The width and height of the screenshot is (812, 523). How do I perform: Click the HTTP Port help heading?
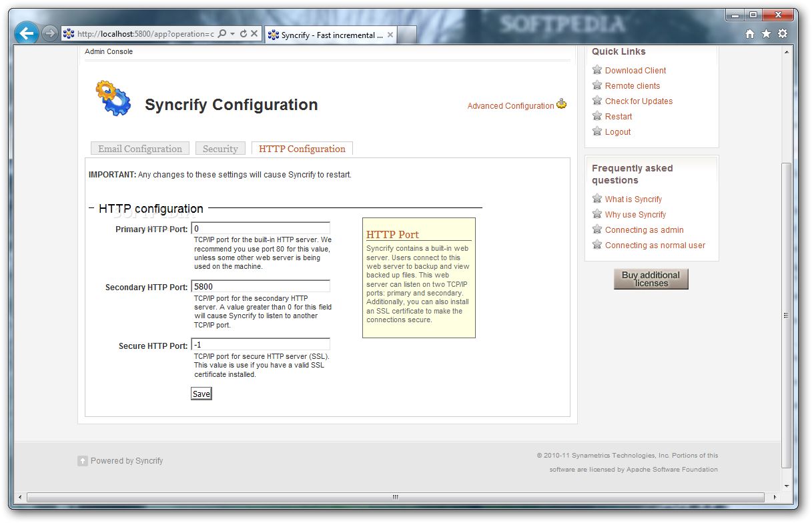pyautogui.click(x=392, y=234)
